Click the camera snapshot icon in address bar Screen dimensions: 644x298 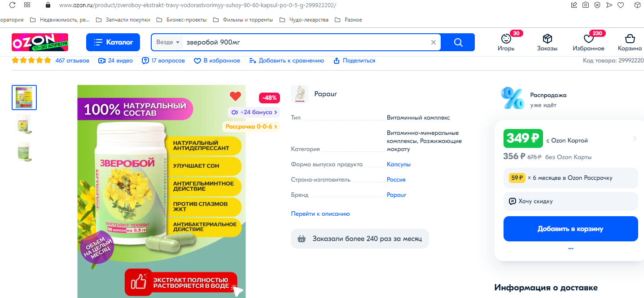586,5
